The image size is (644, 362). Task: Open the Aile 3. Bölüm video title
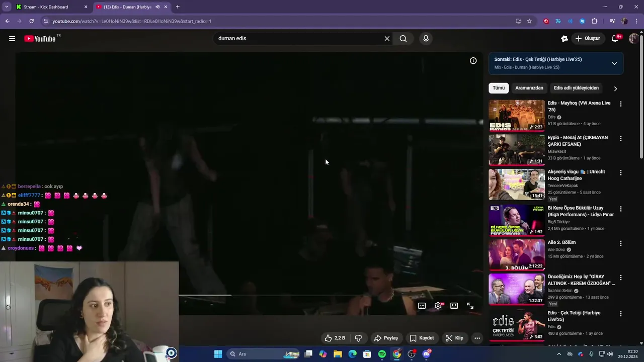561,242
